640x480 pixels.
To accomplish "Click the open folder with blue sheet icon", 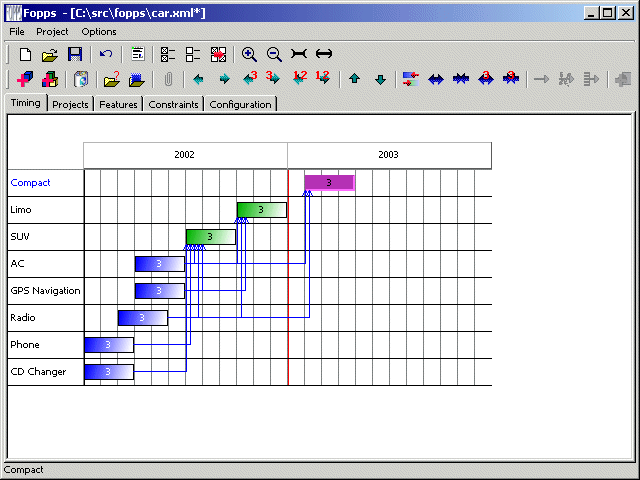I will tap(137, 79).
